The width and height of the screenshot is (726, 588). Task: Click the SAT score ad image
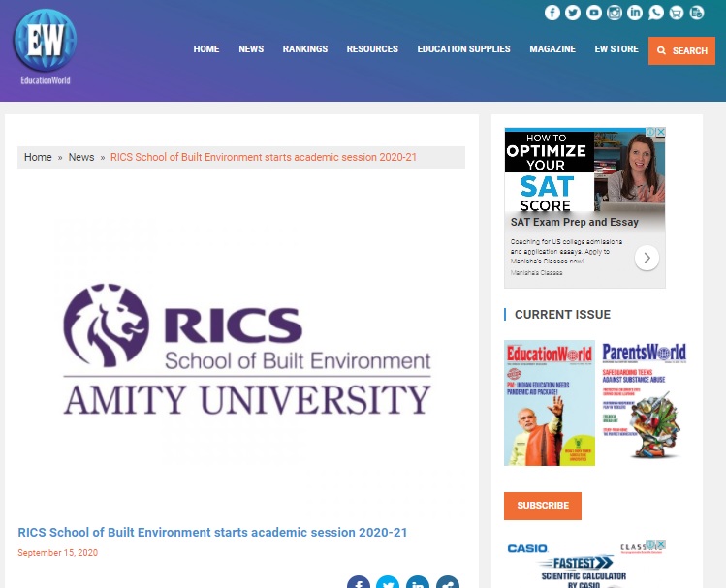click(x=584, y=171)
